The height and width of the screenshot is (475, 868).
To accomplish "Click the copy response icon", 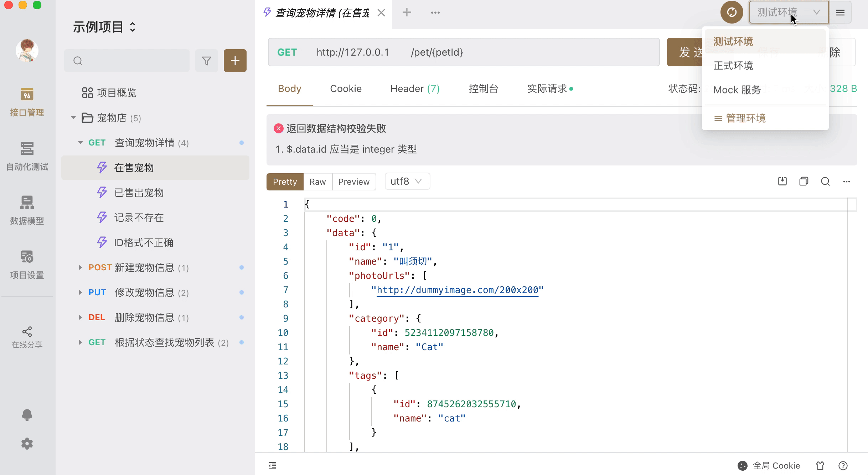I will click(804, 182).
